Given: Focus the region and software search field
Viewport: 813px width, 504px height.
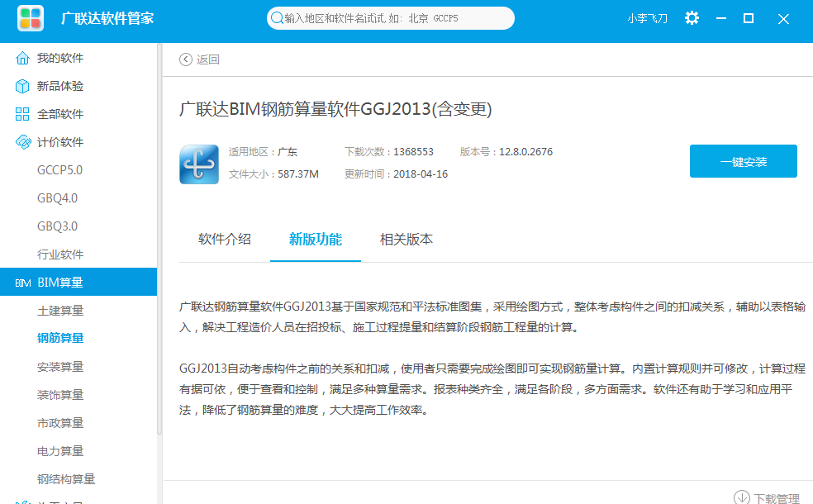Looking at the screenshot, I should click(391, 18).
